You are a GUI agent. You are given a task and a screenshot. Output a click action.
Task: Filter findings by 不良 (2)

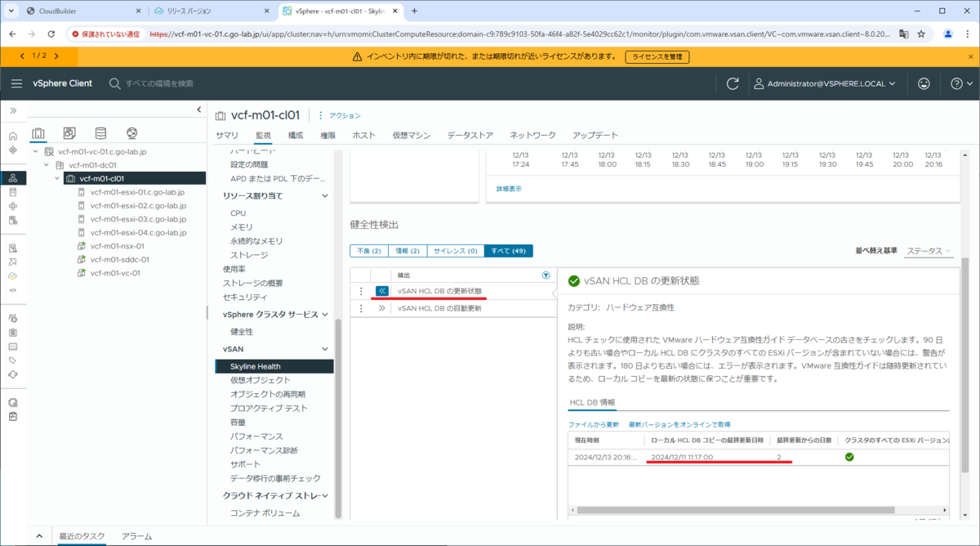pyautogui.click(x=367, y=251)
